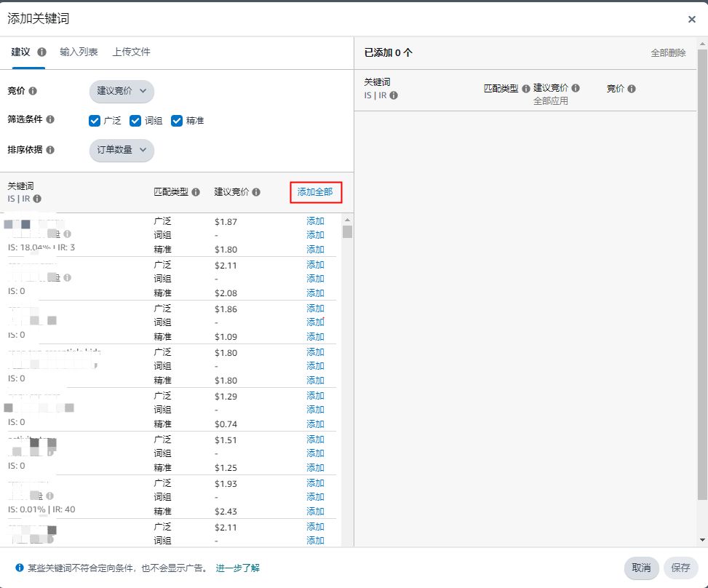Click the info icon beside 筛选条件
Viewport: 708px width, 588px height.
tap(50, 119)
